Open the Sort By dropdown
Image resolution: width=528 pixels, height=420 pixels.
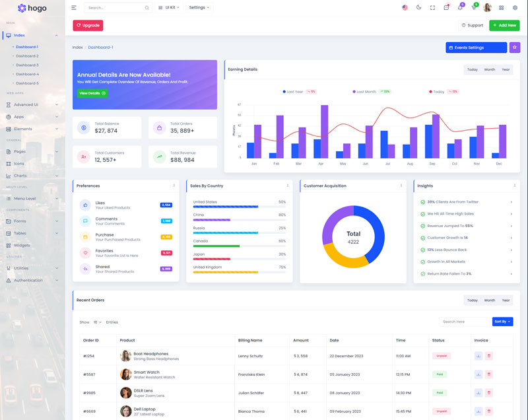[x=502, y=322]
